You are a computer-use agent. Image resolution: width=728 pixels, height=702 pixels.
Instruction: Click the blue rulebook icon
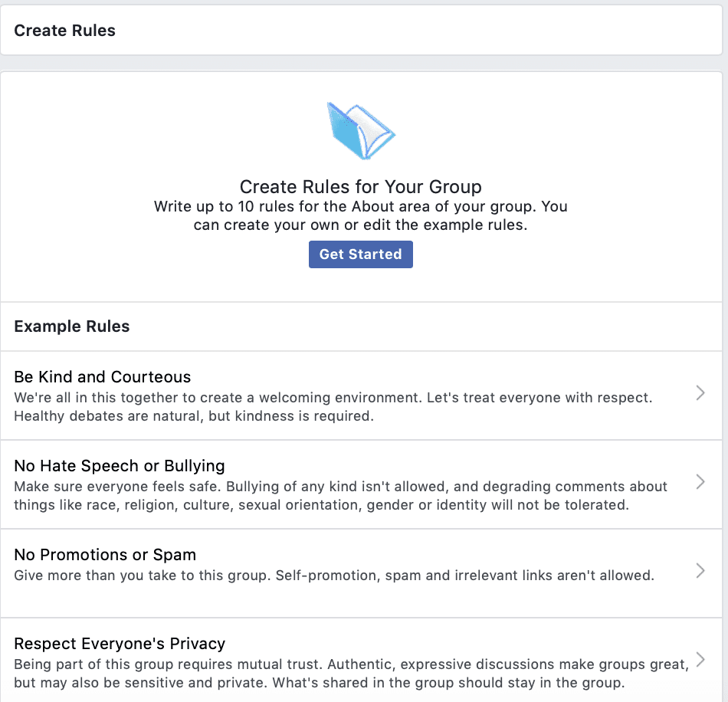(359, 130)
